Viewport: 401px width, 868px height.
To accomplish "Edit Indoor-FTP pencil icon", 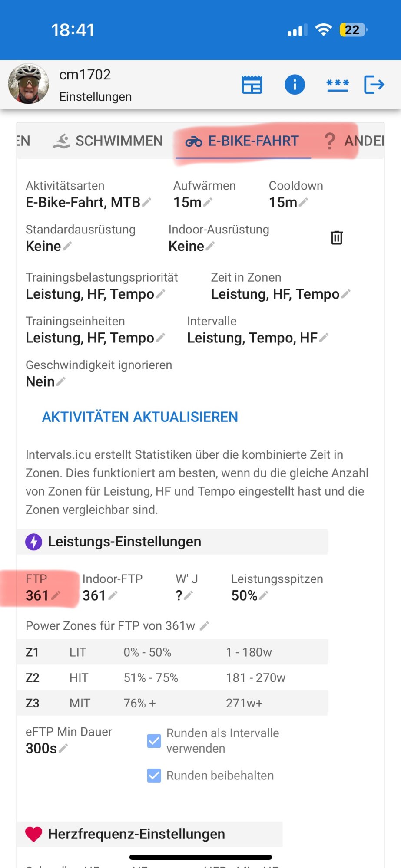I will coord(113,596).
